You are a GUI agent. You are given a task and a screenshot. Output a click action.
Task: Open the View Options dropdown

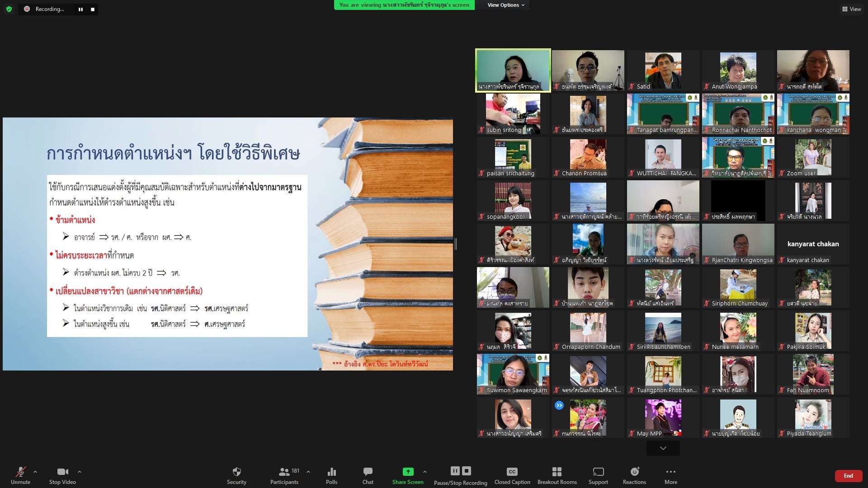tap(505, 5)
